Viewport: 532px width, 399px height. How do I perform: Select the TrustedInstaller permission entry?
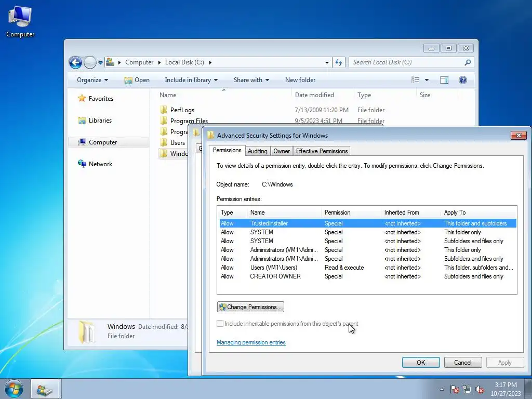(x=368, y=223)
